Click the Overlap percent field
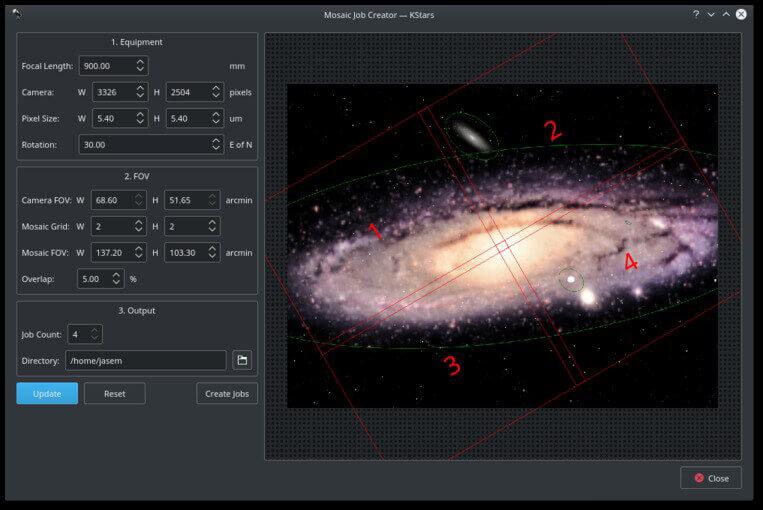This screenshot has height=510, width=763. (101, 279)
